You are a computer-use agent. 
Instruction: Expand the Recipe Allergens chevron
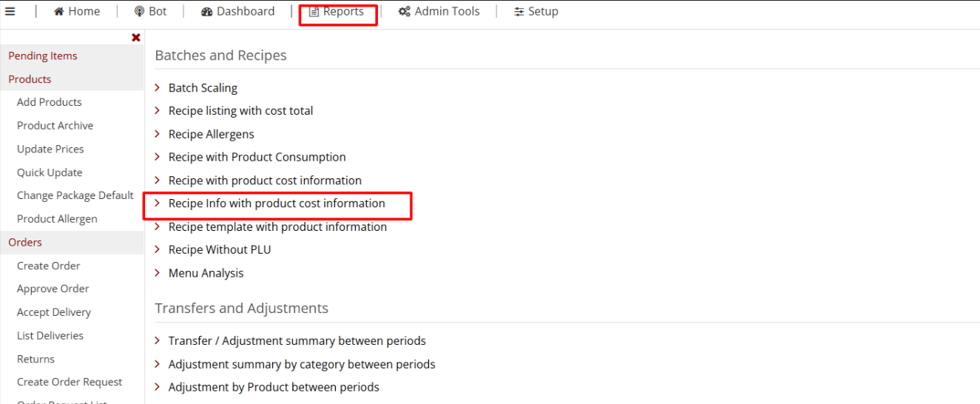(x=158, y=134)
